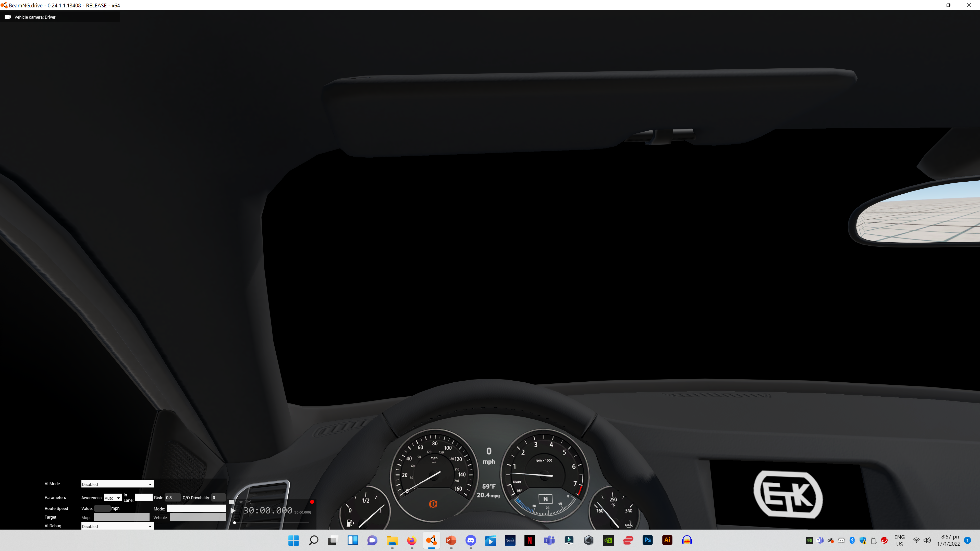980x551 pixels.
Task: Open the ENG US language switcher
Action: tap(899, 540)
